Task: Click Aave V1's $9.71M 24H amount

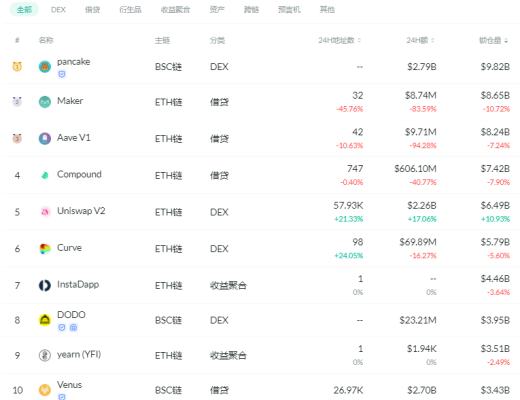Action: [x=421, y=132]
